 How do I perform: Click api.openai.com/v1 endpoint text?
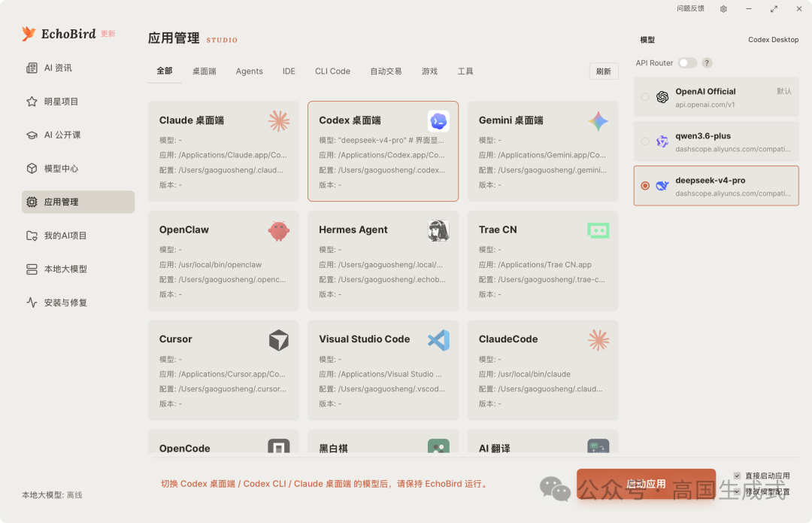[x=704, y=105]
